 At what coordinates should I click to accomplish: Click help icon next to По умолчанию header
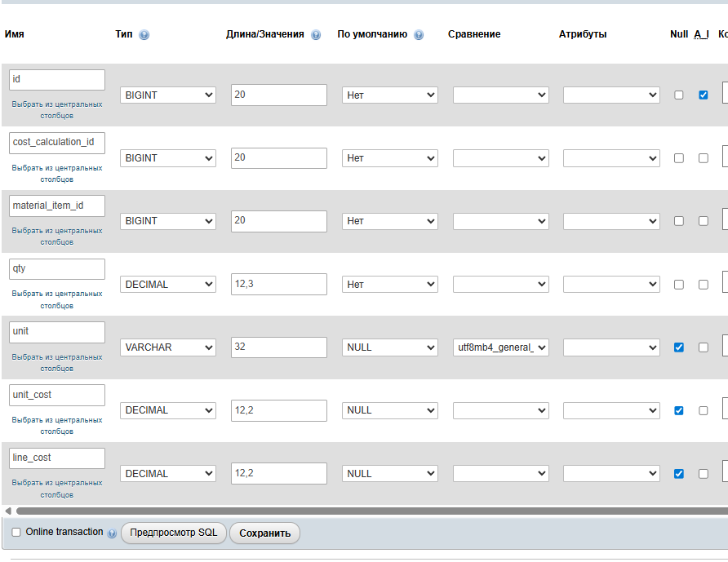click(419, 35)
